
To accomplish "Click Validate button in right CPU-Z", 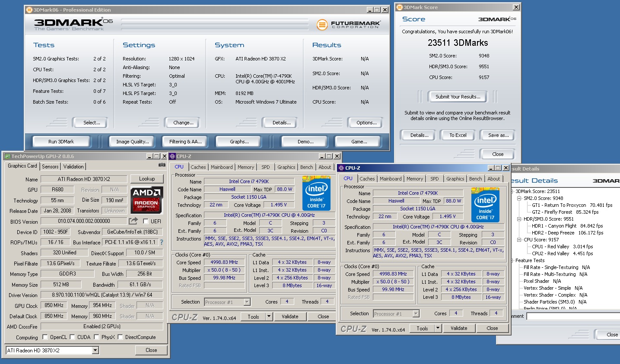I will click(459, 328).
